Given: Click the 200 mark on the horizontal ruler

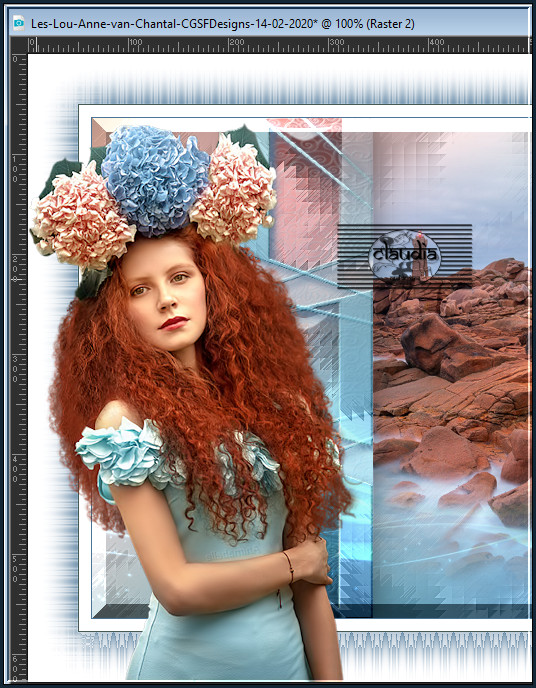Looking at the screenshot, I should pyautogui.click(x=237, y=43).
